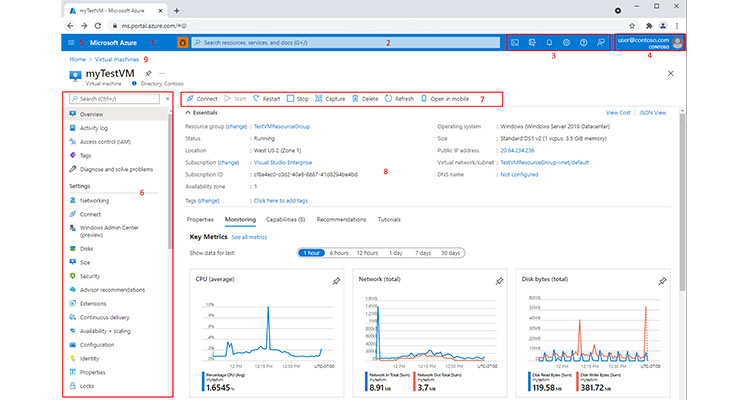Open the user@contoso.com account menu

(x=650, y=42)
